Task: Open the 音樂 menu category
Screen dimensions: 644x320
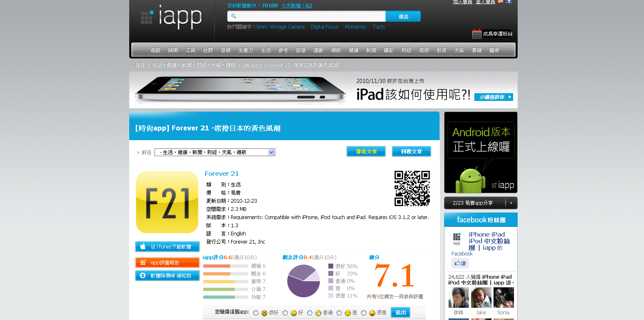Action: (225, 50)
